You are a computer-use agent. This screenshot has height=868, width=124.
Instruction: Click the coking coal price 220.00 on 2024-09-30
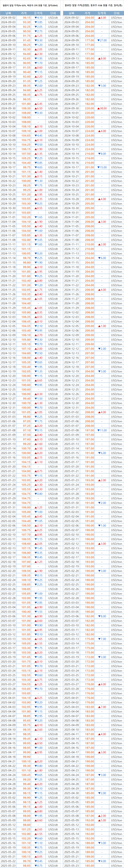89,109
